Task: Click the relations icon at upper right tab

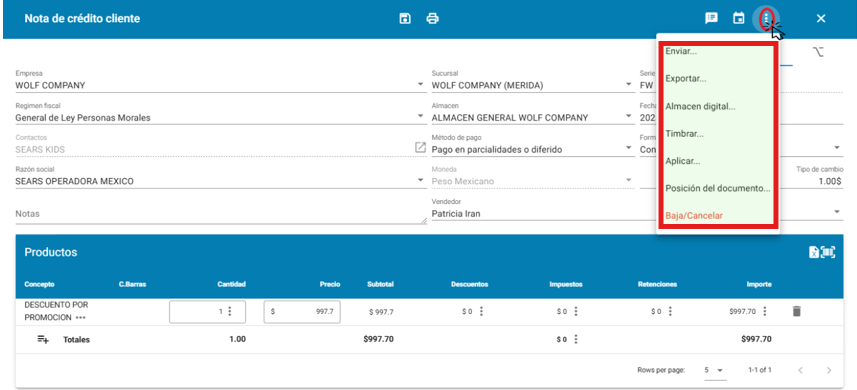Action: click(x=818, y=52)
